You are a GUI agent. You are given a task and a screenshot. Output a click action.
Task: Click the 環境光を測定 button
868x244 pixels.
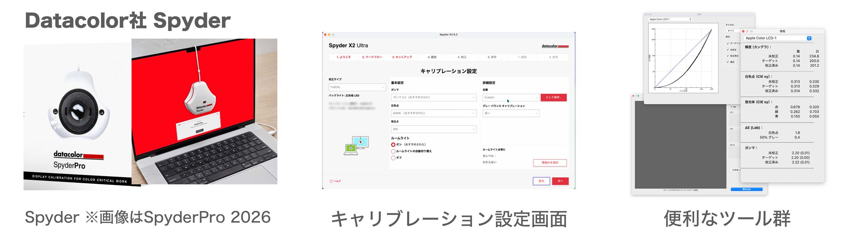point(550,163)
